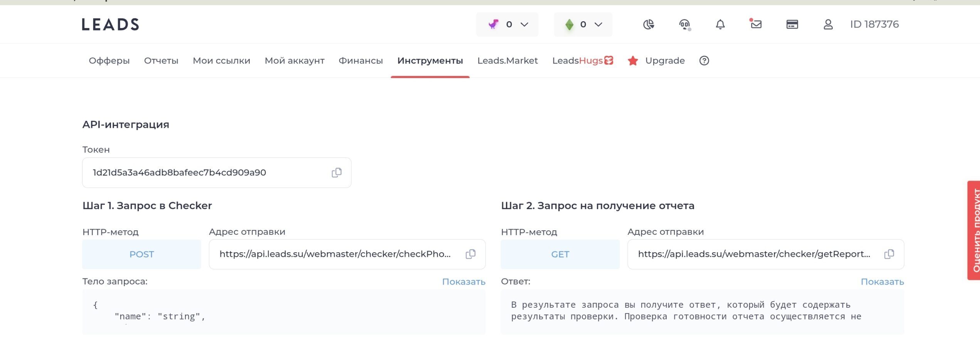980x355 pixels.
Task: Click the payment card icon
Action: [792, 25]
